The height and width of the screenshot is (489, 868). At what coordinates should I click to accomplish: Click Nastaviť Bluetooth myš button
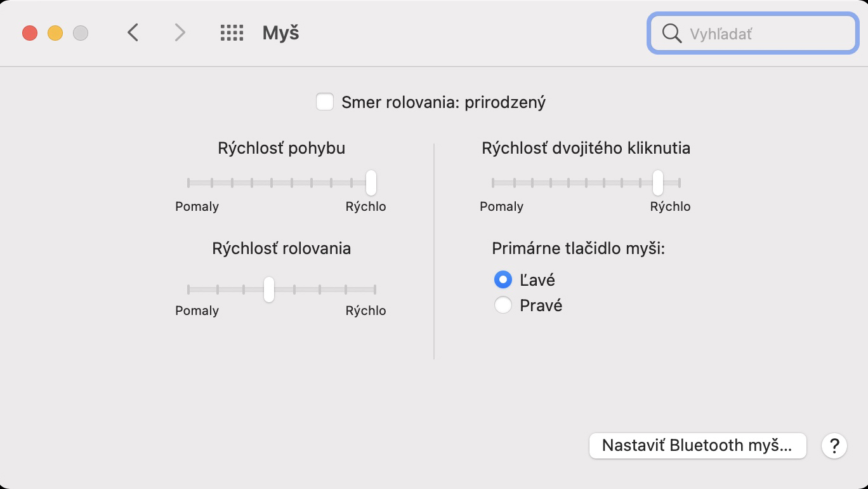coord(697,446)
